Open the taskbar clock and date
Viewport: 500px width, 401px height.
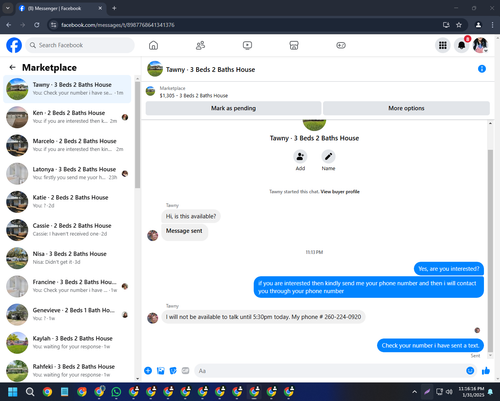[x=471, y=392]
